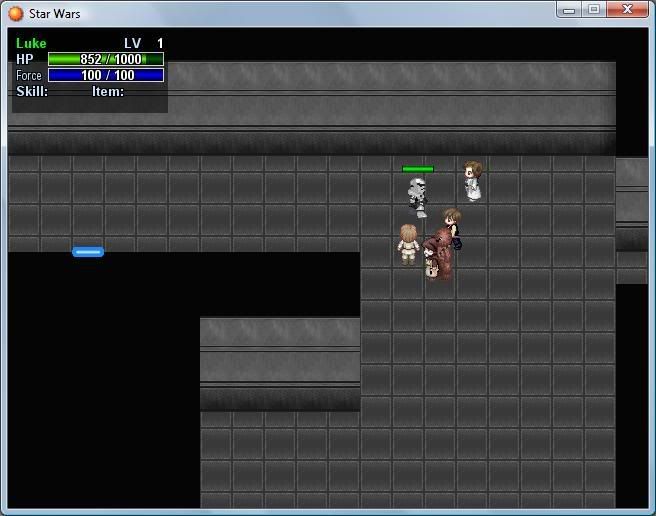Click the 'LV' level label
This screenshot has width=656, height=516.
coord(133,43)
